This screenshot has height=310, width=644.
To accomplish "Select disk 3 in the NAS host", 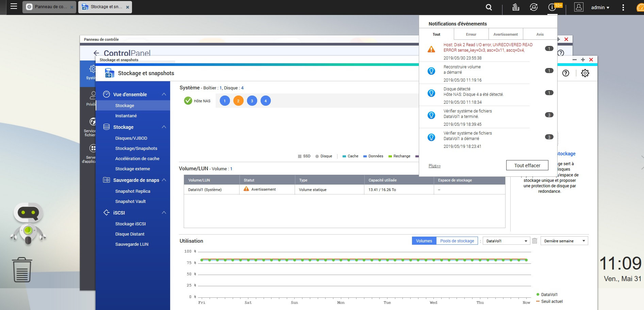I will [252, 101].
